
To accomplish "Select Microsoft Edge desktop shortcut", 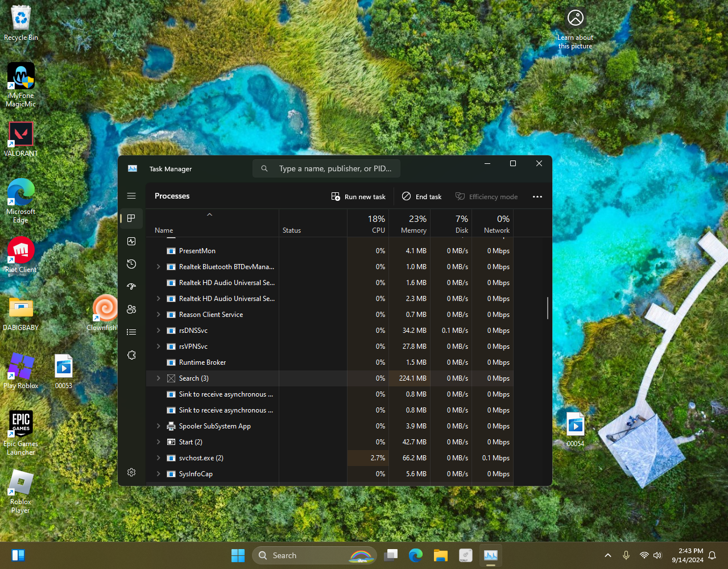I will pos(21,201).
